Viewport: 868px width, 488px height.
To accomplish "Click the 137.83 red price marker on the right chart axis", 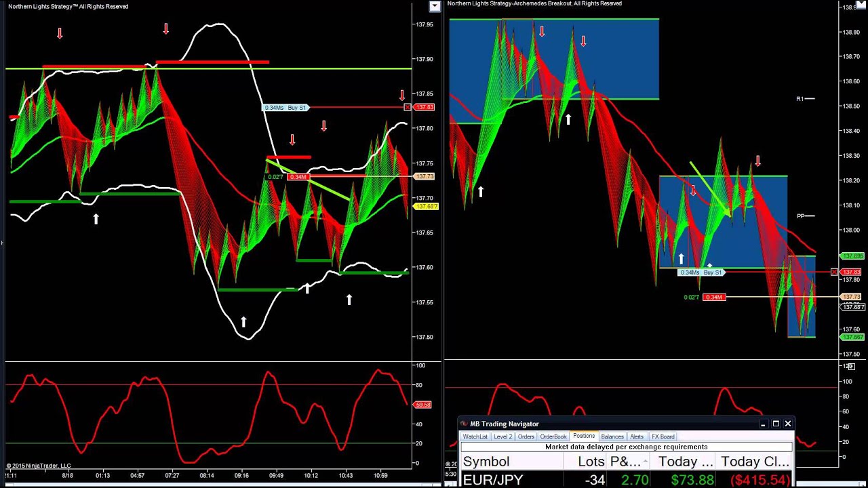I will pos(851,272).
